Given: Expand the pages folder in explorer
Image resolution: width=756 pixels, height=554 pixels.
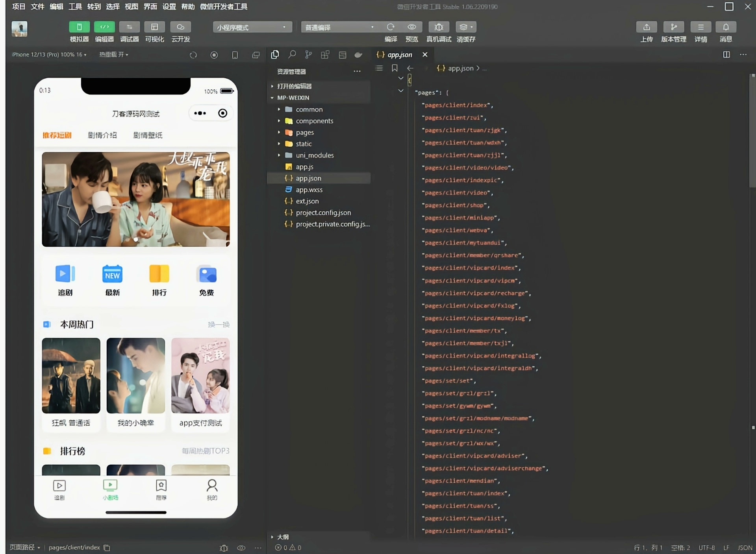Looking at the screenshot, I should pos(305,133).
